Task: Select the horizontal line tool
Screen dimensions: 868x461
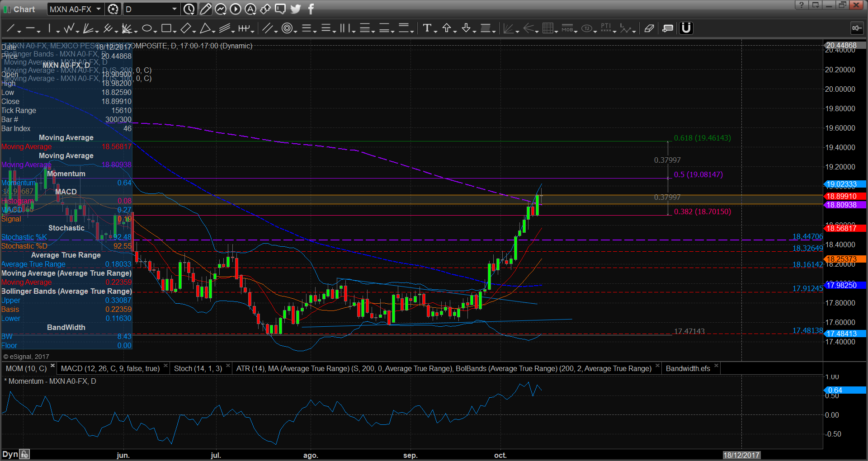Action: 30,28
